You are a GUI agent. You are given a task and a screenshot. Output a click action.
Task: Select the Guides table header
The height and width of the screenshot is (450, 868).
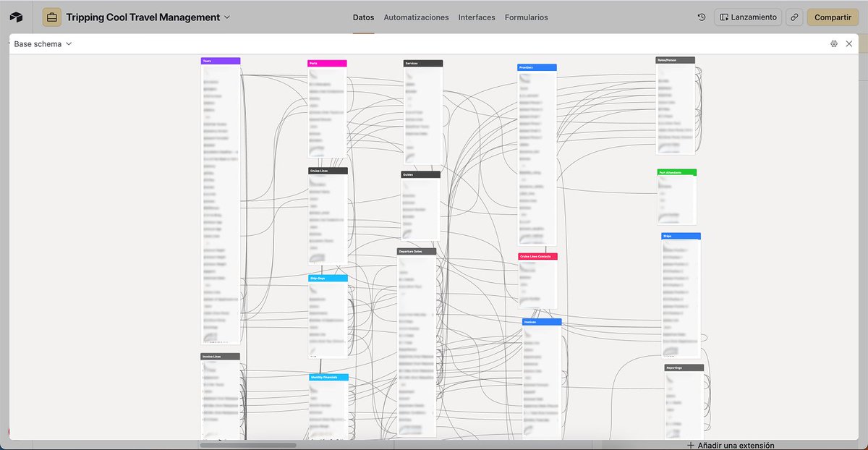[x=420, y=174]
